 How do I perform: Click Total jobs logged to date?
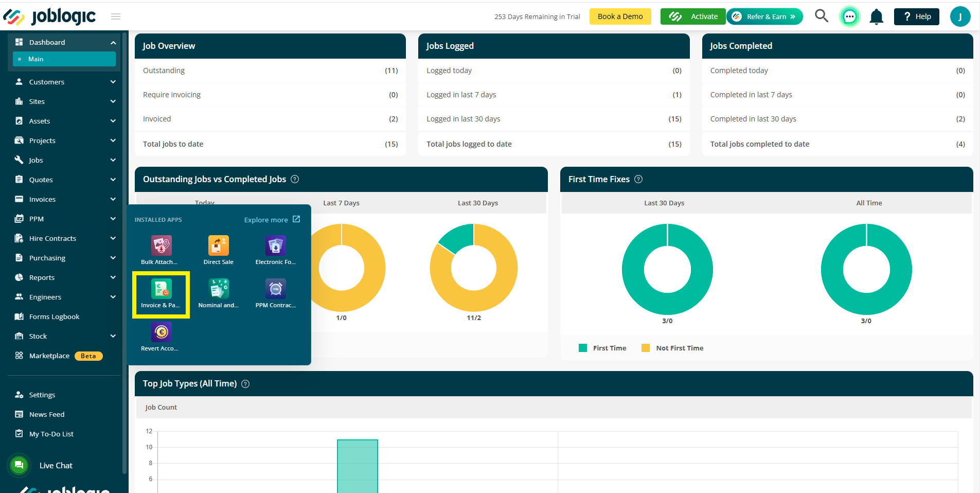(554, 144)
